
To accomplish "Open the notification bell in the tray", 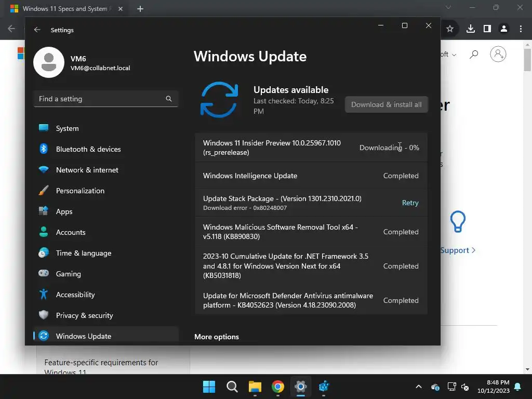I will pos(518,387).
